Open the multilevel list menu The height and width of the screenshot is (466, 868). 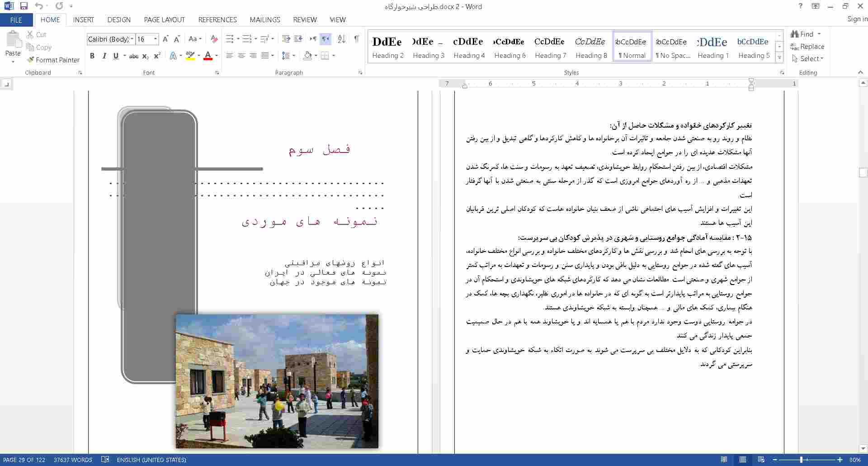pos(267,39)
